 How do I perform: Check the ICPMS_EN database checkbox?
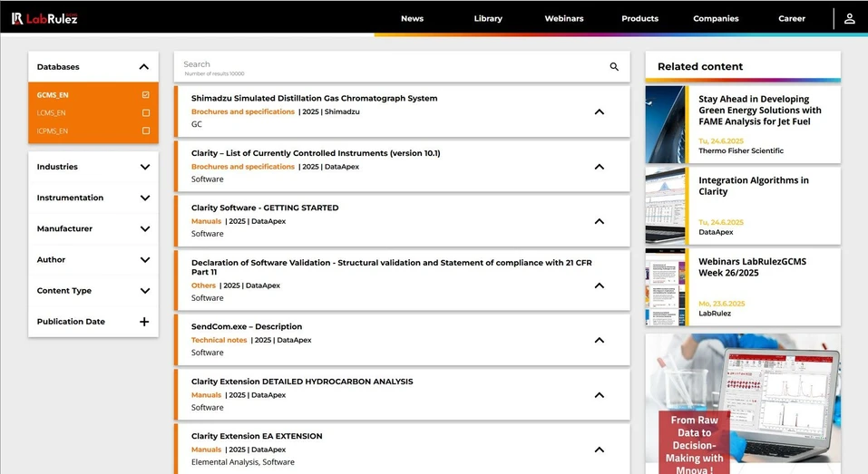(146, 131)
